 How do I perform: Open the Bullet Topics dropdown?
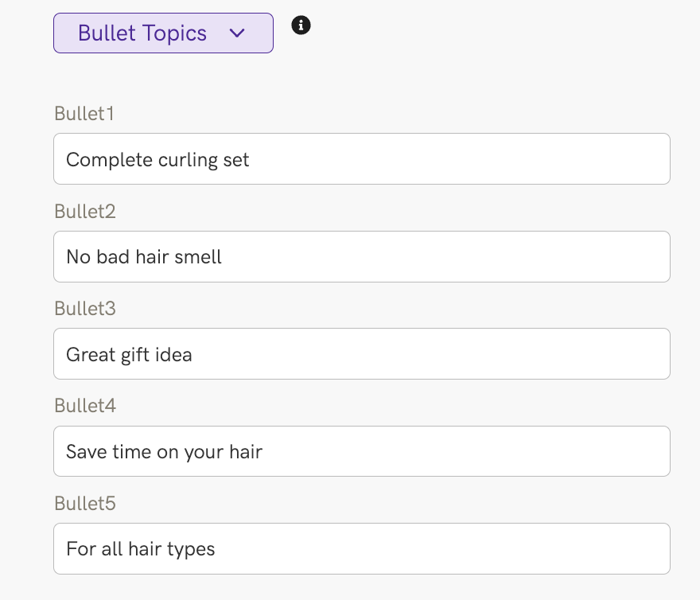pyautogui.click(x=163, y=33)
